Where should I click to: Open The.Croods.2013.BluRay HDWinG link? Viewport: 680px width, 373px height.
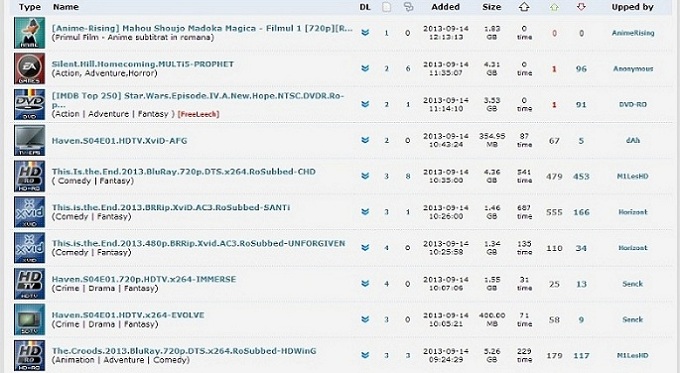coord(184,351)
